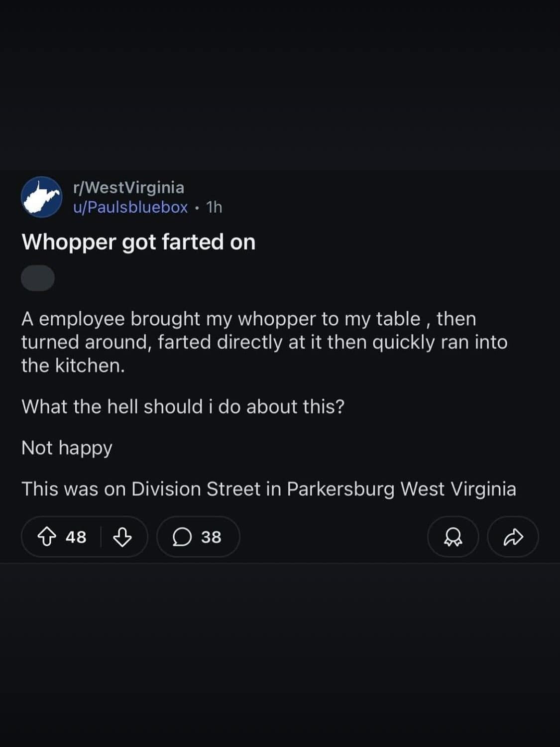The height and width of the screenshot is (747, 560).
Task: Click the Division Street Parkersburg sentence
Action: [268, 489]
